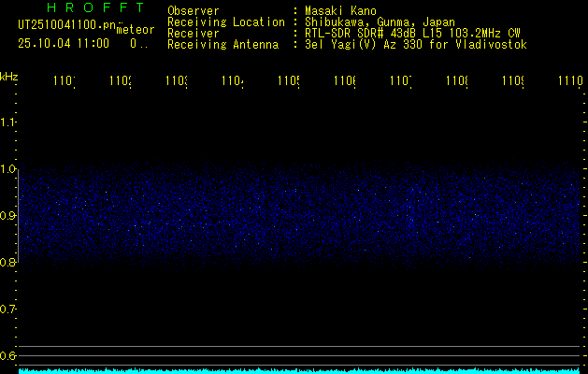Viewport: 588px width, 374px height.
Task: Click the 1100 time marker on top axis
Action: 64,82
